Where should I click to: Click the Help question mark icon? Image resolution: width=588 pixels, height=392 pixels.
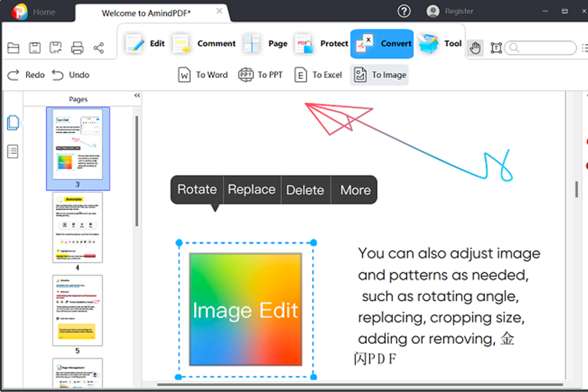point(404,11)
